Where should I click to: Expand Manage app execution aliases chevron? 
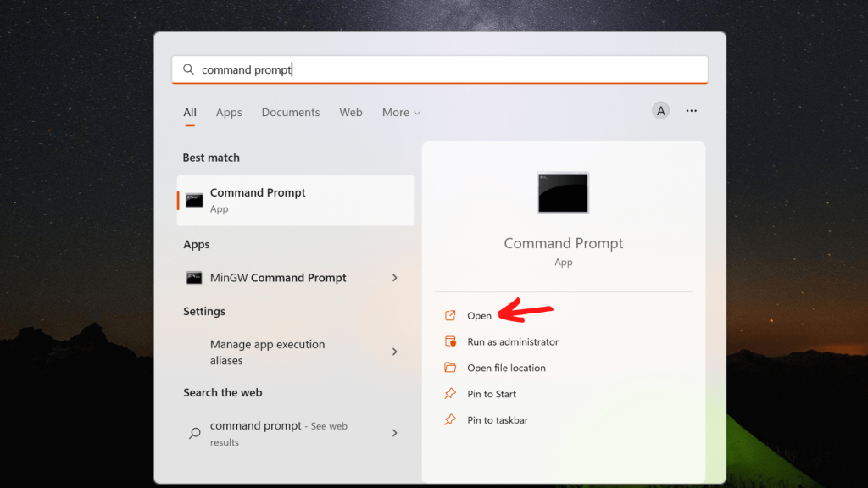(x=395, y=352)
